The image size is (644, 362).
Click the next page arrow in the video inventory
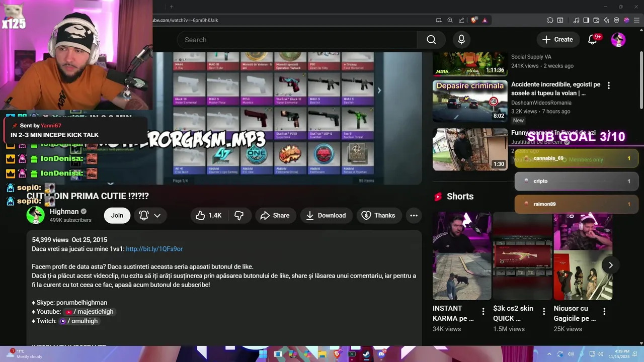click(x=379, y=90)
